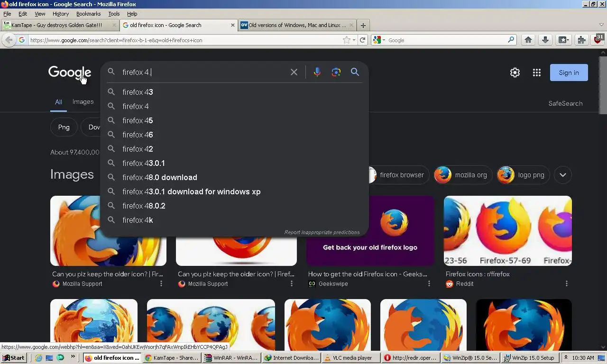Open Windows Start menu
Viewport: 607px width, 364px height.
coord(13,358)
